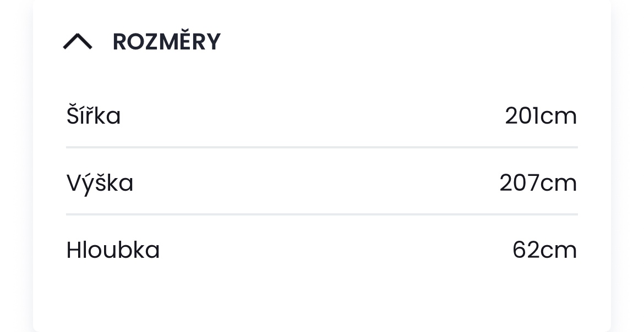The height and width of the screenshot is (332, 644).
Task: Click the 201cm width value
Action: [541, 116]
